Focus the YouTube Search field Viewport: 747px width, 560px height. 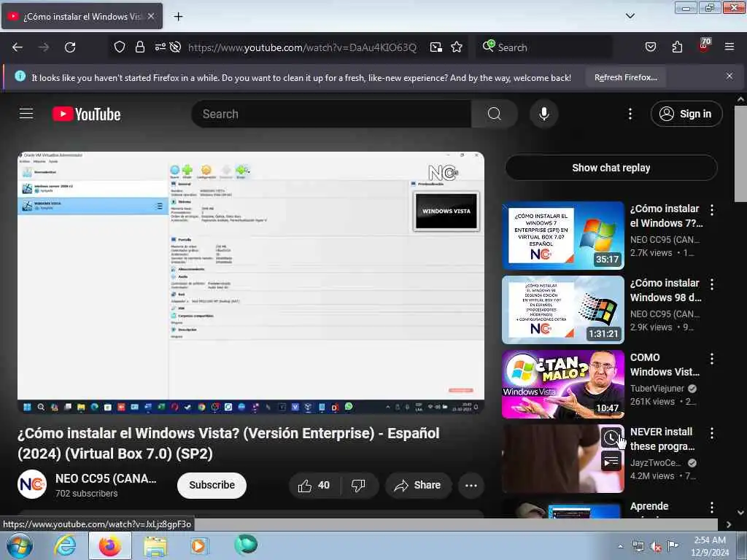pos(331,114)
